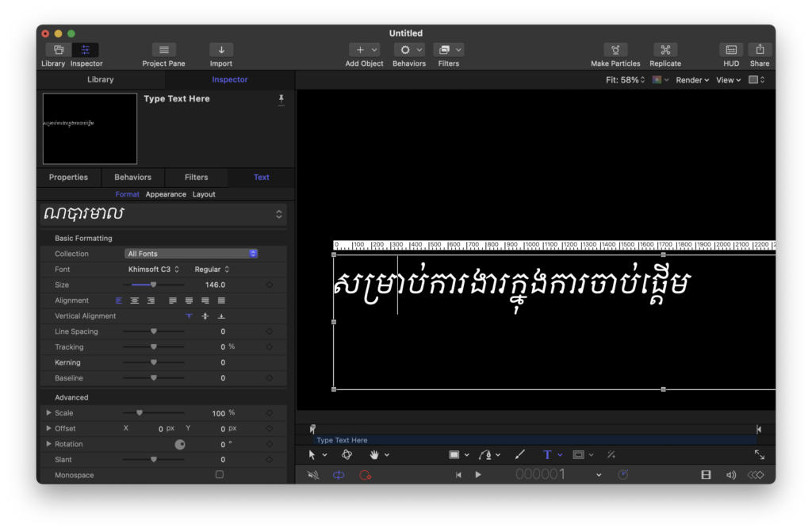Select the Hand pan tool
Screen dimensions: 812x532
point(374,454)
